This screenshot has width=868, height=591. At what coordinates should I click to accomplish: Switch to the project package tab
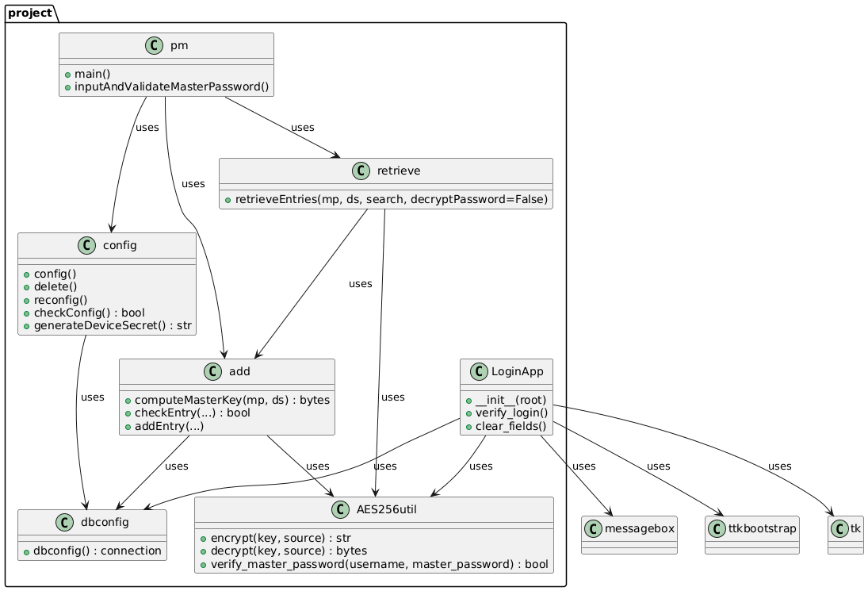(x=29, y=13)
